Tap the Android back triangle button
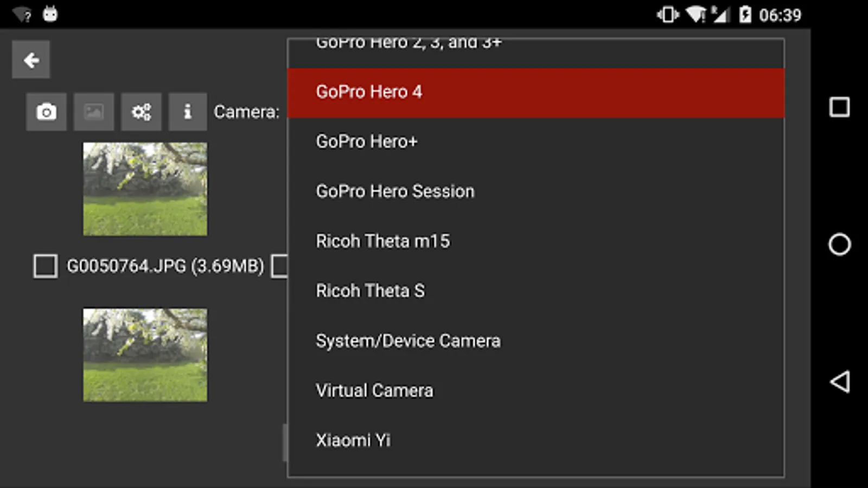This screenshot has height=488, width=868. [839, 382]
